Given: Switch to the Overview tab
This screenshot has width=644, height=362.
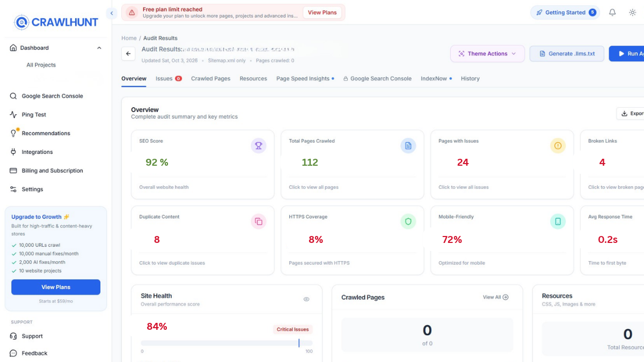Looking at the screenshot, I should tap(134, 78).
